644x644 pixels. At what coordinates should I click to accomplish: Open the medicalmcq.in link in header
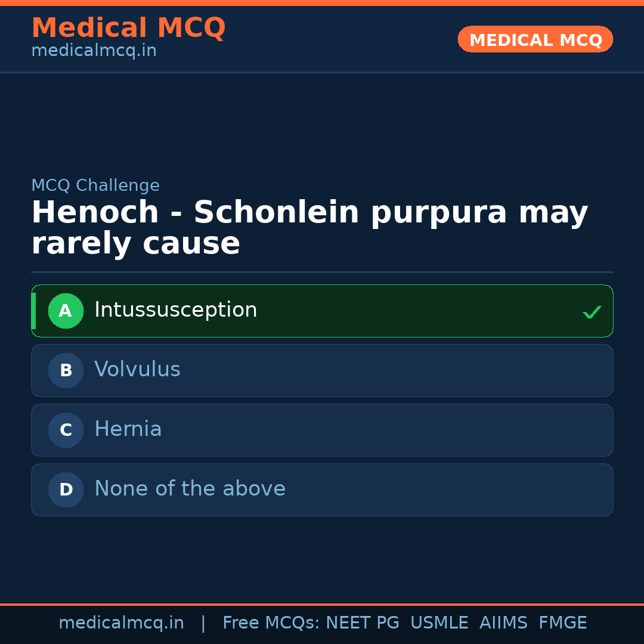[x=94, y=51]
